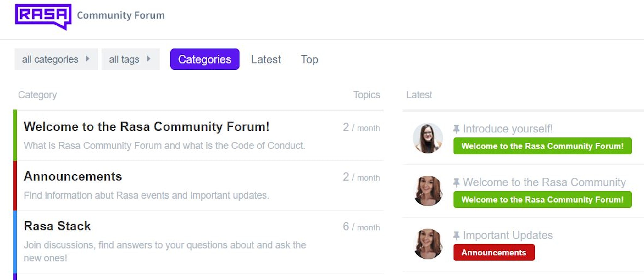This screenshot has width=644, height=280.
Task: Open the avatar next to Important Updates
Action: tap(428, 244)
